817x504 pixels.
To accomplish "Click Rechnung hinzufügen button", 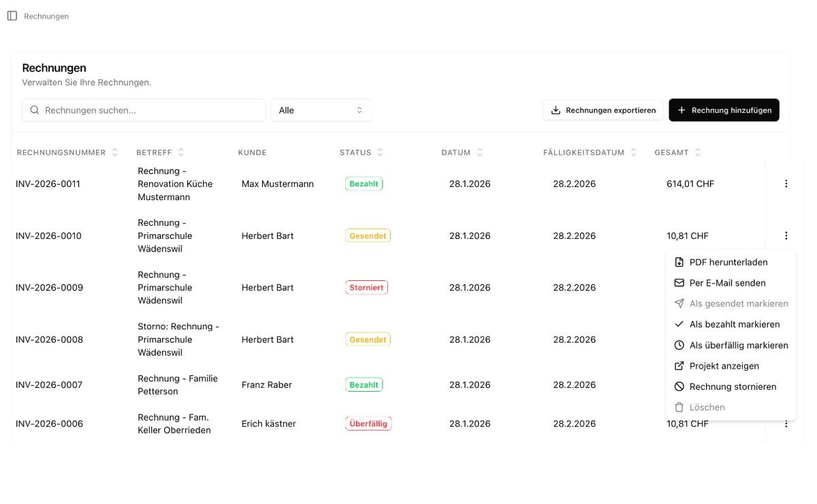I will coord(724,110).
